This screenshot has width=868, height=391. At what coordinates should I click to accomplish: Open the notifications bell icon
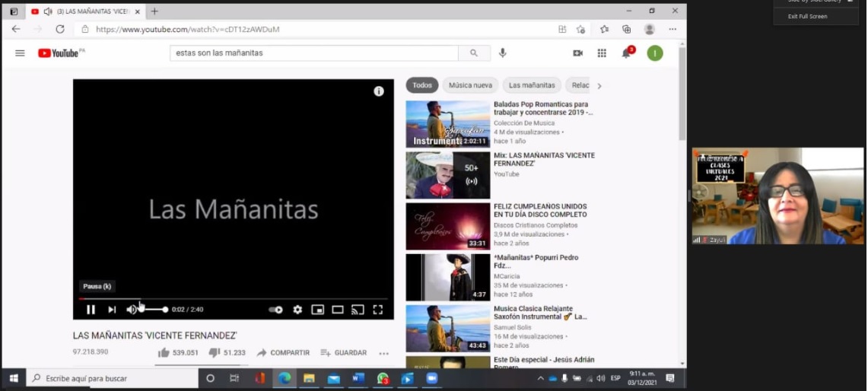(626, 53)
